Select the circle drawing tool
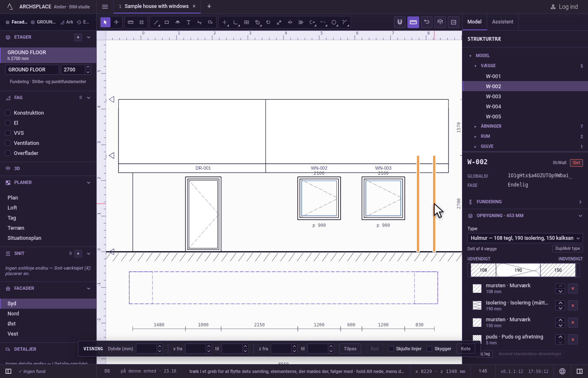The height and width of the screenshot is (378, 588). [334, 22]
